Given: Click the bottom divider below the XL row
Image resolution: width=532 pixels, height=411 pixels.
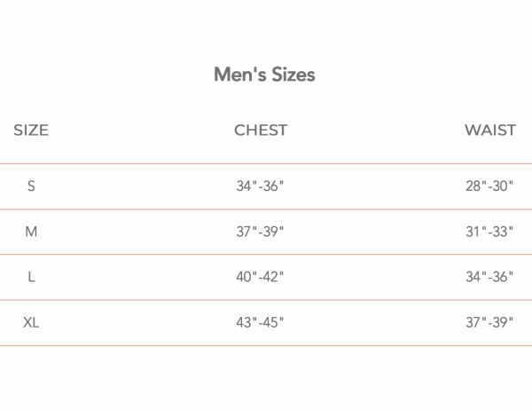Looking at the screenshot, I should click(266, 345).
